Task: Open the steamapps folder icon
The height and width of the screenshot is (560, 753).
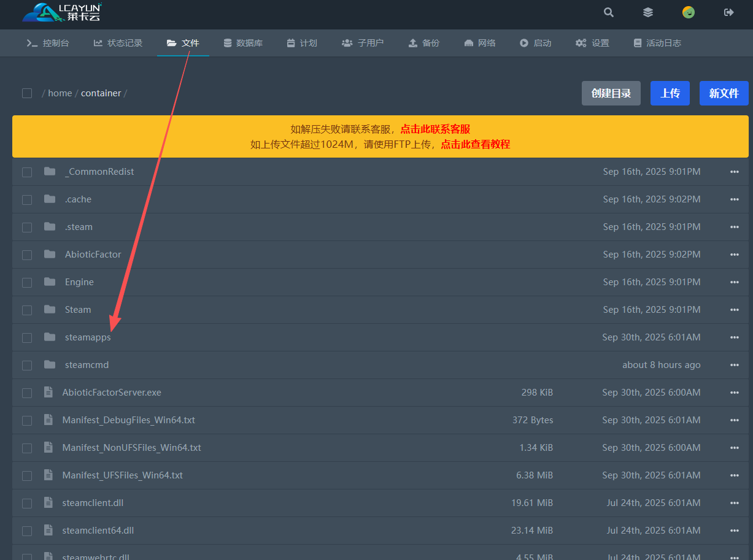Action: (x=50, y=337)
